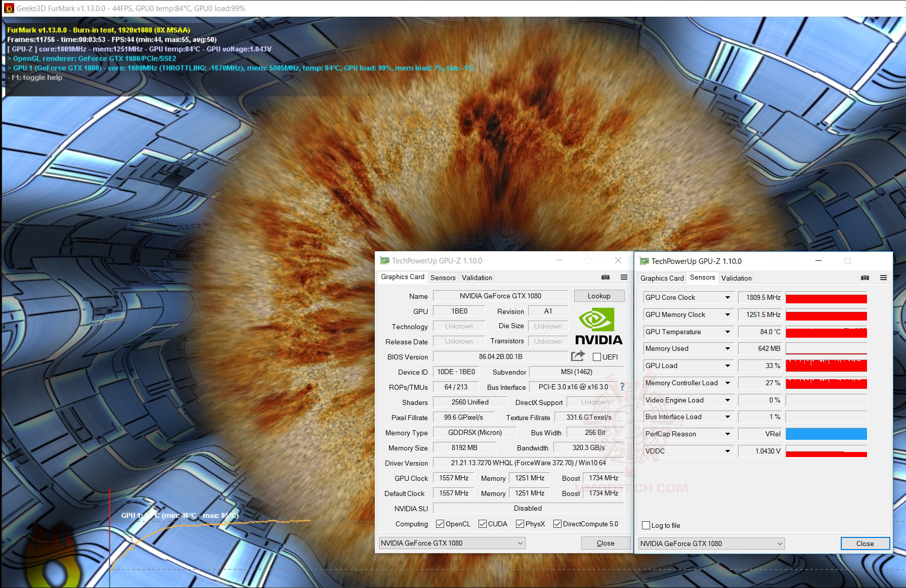The image size is (906, 588).
Task: Click the Driver Version field
Action: (x=528, y=463)
